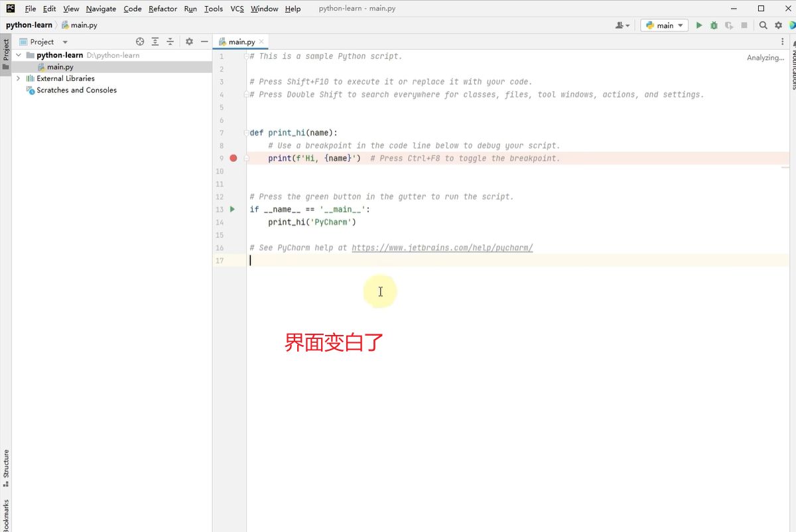Expand the External Libraries tree node
Viewport: 796px width, 532px height.
19,78
